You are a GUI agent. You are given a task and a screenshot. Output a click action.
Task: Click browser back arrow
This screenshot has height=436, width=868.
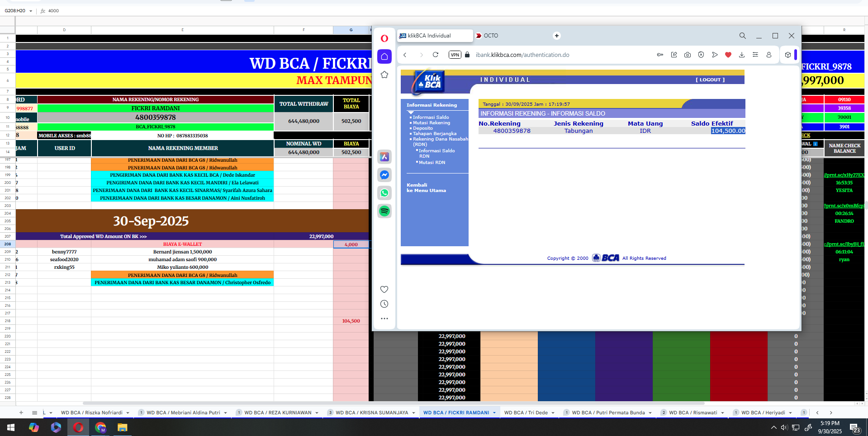(405, 55)
